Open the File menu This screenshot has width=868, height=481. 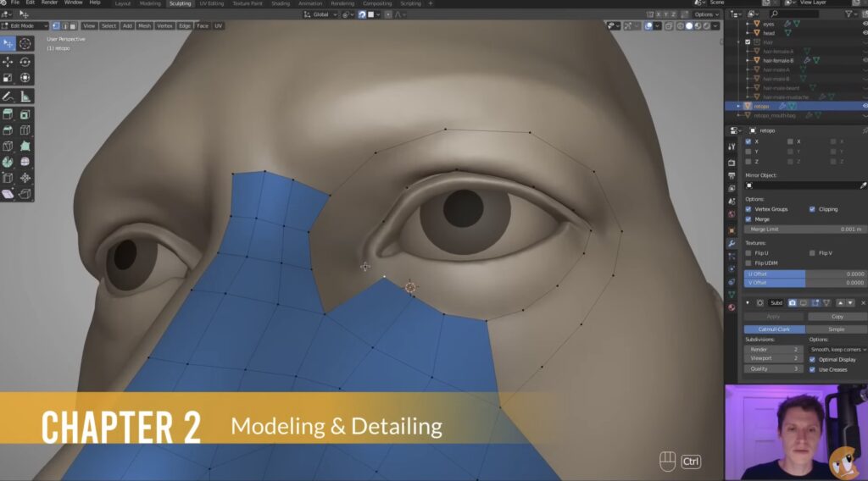[15, 3]
